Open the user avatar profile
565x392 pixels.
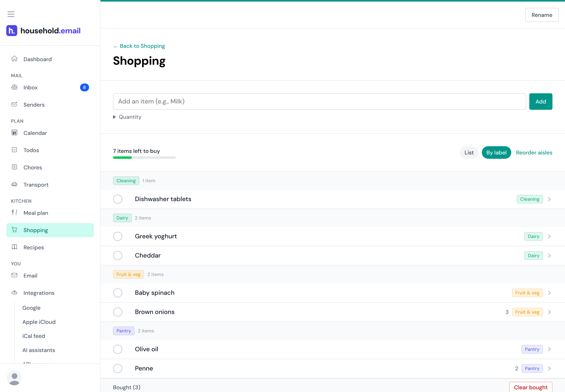pyautogui.click(x=14, y=378)
